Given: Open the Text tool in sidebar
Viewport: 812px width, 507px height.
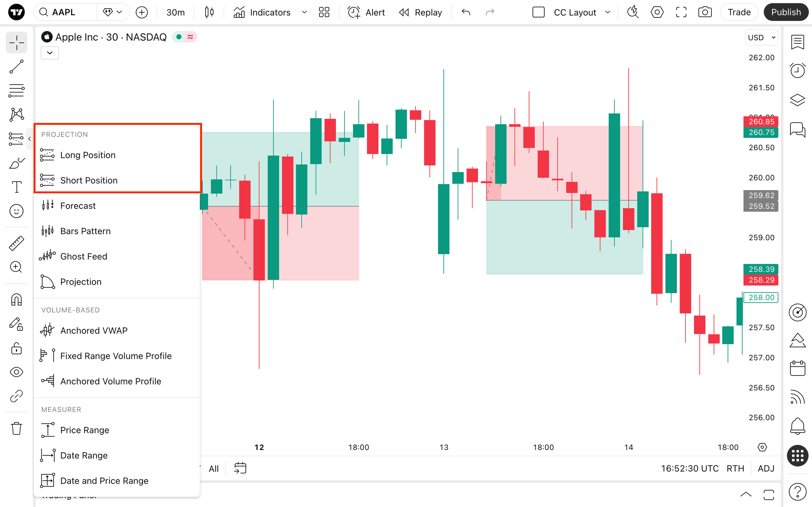Looking at the screenshot, I should coord(16,187).
